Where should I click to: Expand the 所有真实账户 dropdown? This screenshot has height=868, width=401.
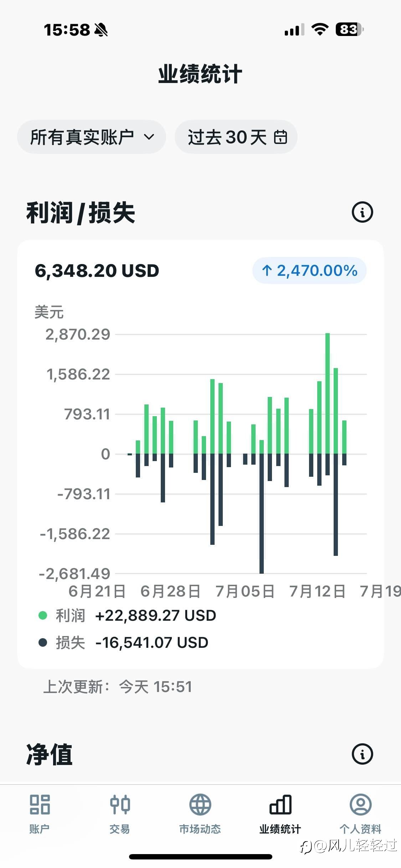[x=92, y=137]
